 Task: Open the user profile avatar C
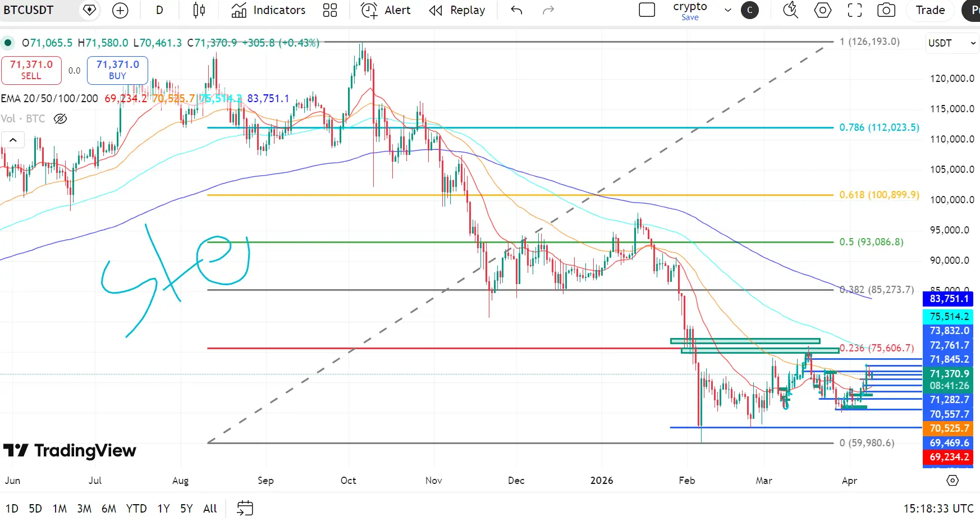(749, 10)
